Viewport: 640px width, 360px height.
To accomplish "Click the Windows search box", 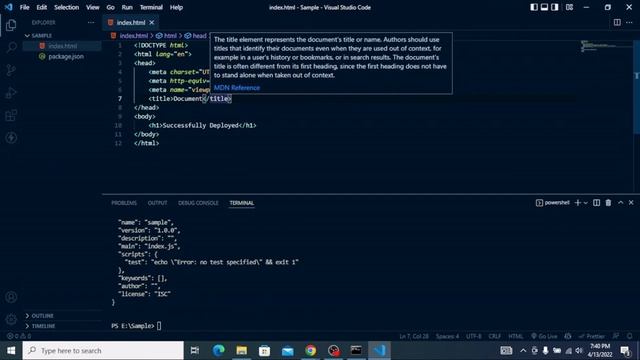I will (103, 351).
